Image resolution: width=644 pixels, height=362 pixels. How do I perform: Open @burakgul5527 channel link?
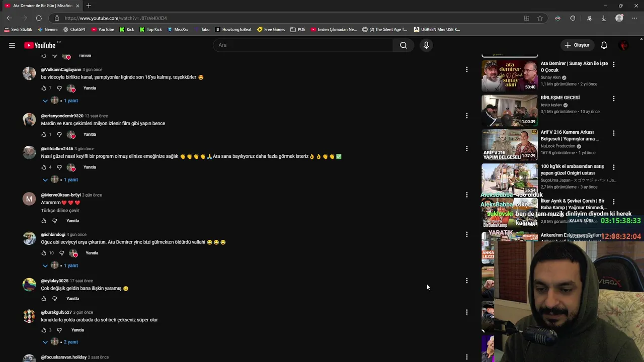tap(56, 313)
